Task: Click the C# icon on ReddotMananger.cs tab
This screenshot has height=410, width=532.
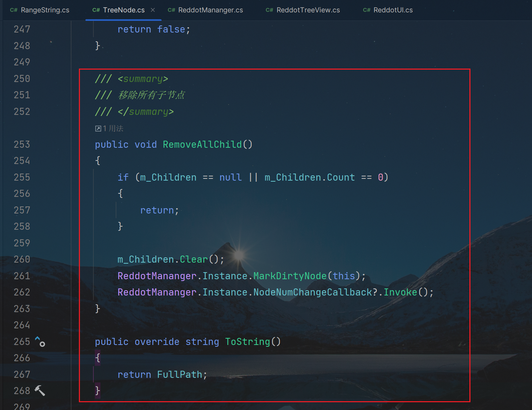Action: pos(171,10)
